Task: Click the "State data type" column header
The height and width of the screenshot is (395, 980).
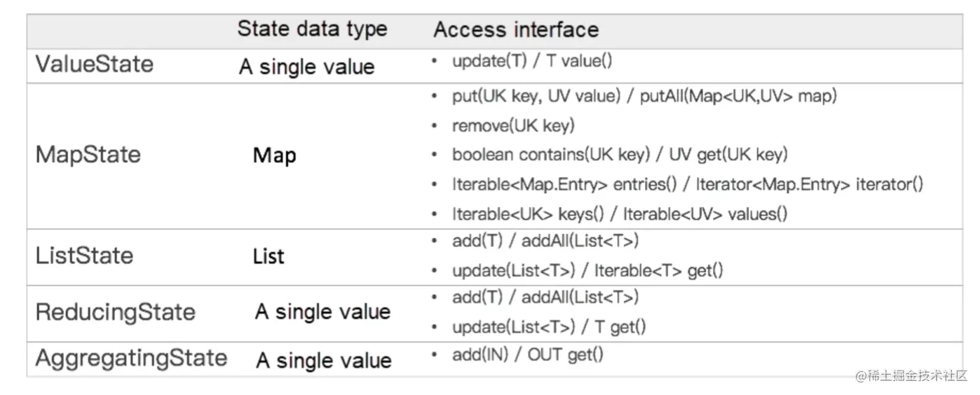Action: 312,29
